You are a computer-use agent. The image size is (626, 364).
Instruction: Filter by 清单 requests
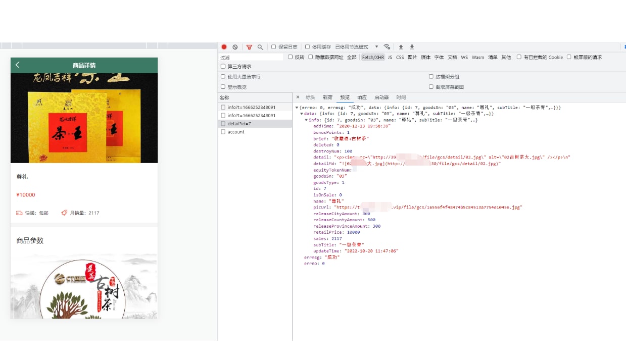493,58
